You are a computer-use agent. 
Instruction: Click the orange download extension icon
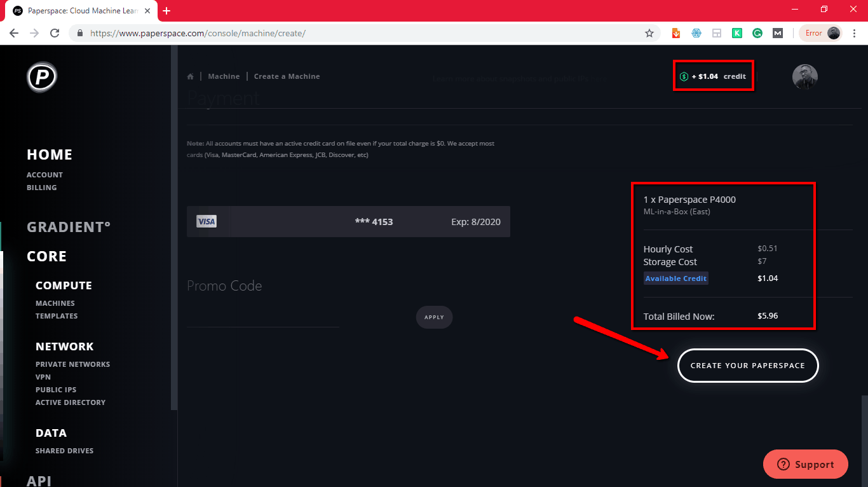coord(676,33)
